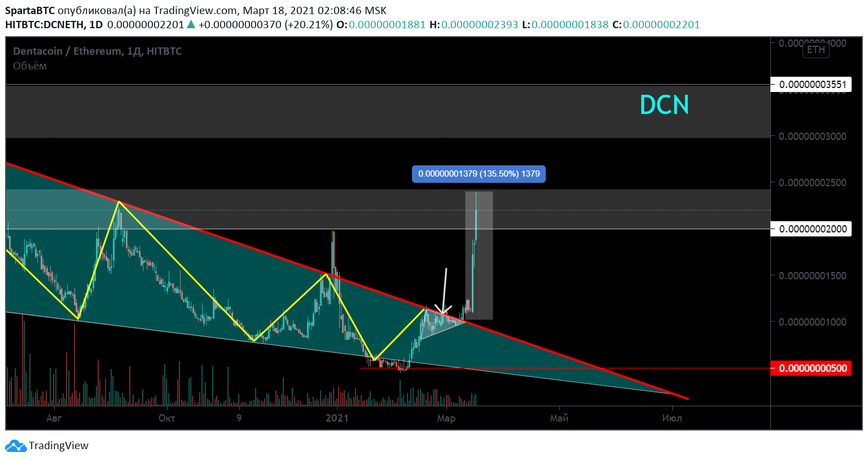Image resolution: width=868 pixels, height=461 pixels.
Task: Click the 9 time axis label
Action: pyautogui.click(x=239, y=418)
